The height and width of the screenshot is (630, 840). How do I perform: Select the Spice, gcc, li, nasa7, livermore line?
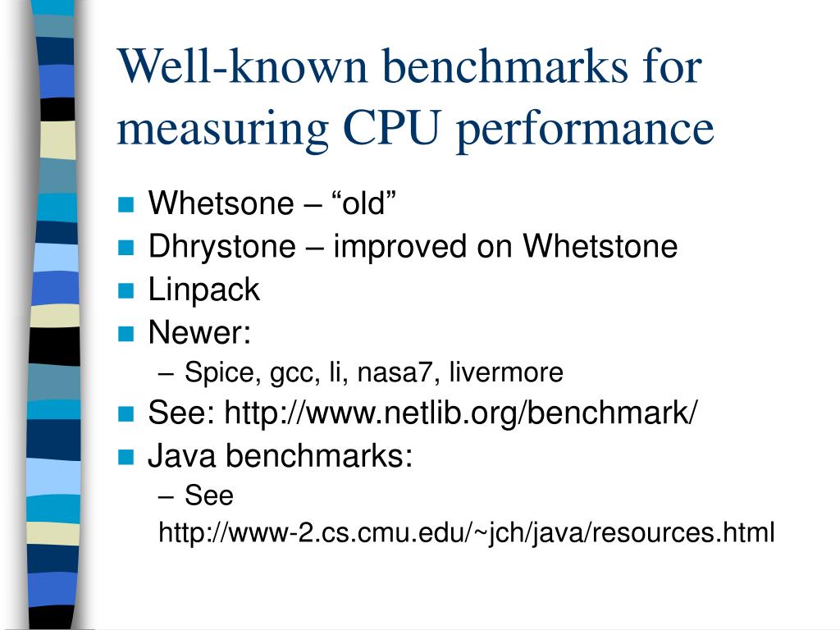click(x=374, y=373)
